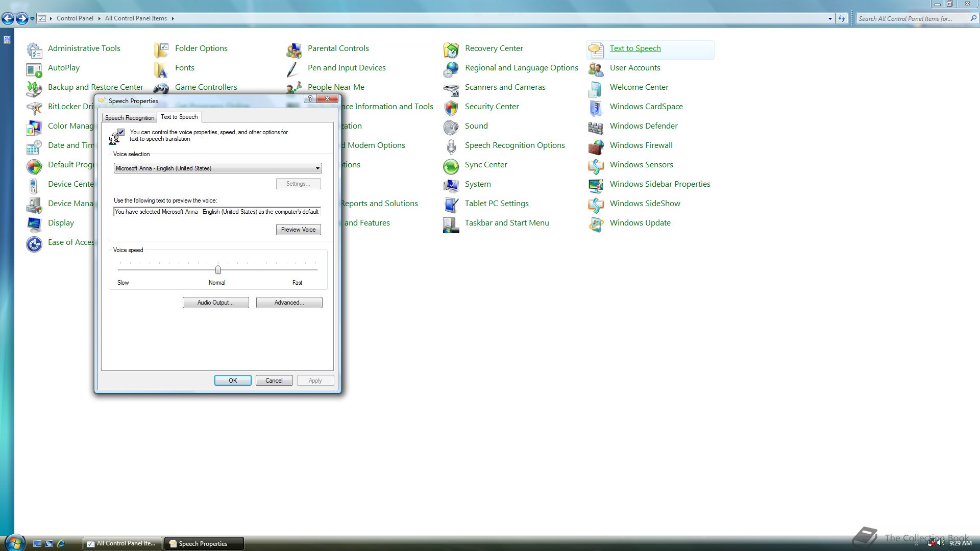Open the User Accounts icon
This screenshot has height=551, width=980.
(596, 69)
